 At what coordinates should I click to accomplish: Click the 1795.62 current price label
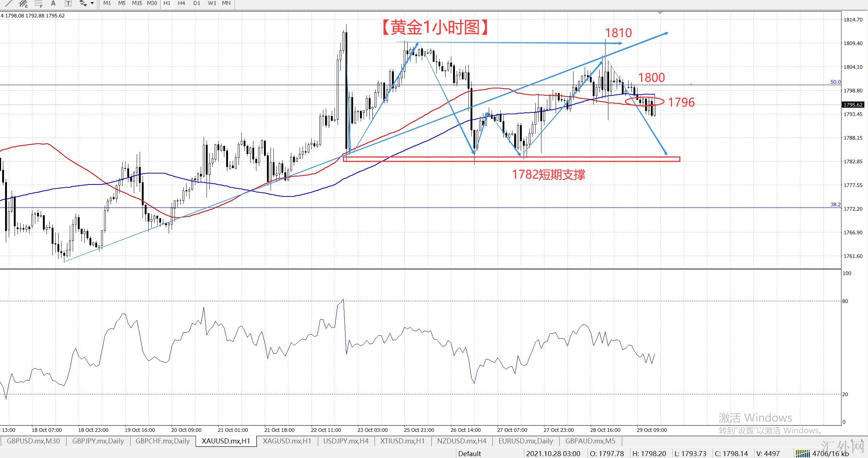click(x=852, y=105)
